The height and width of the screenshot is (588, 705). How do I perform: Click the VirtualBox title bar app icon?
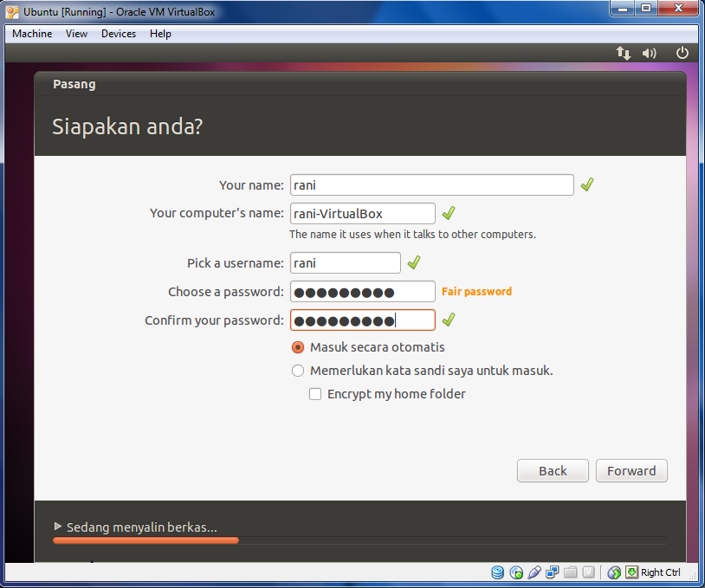[x=13, y=11]
